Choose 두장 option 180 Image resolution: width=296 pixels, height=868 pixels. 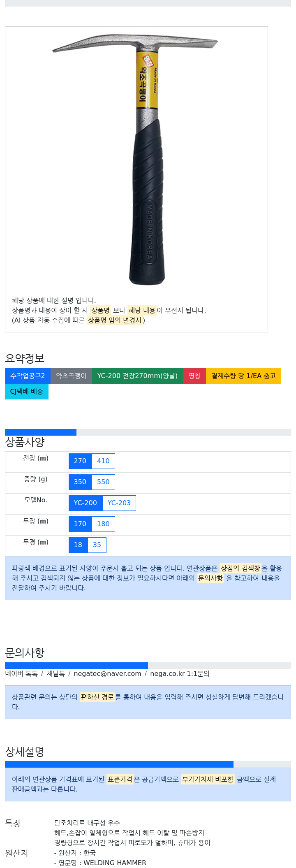click(103, 524)
